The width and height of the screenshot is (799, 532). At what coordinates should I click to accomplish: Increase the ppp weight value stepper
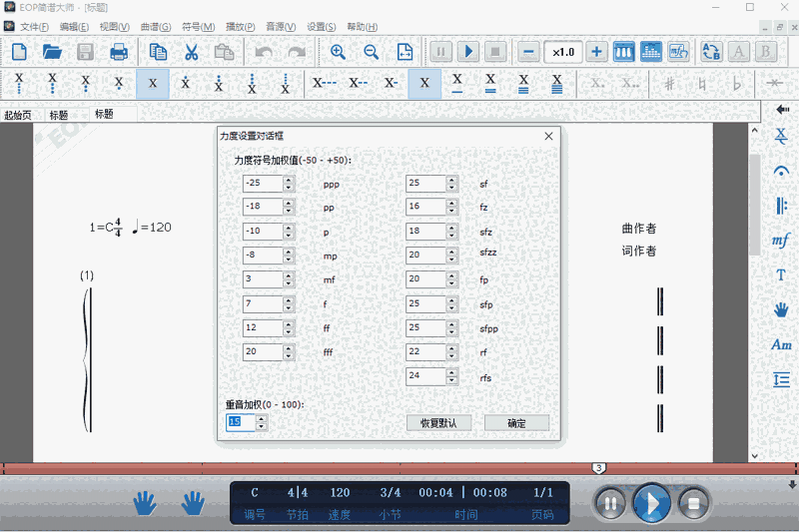coord(289,180)
